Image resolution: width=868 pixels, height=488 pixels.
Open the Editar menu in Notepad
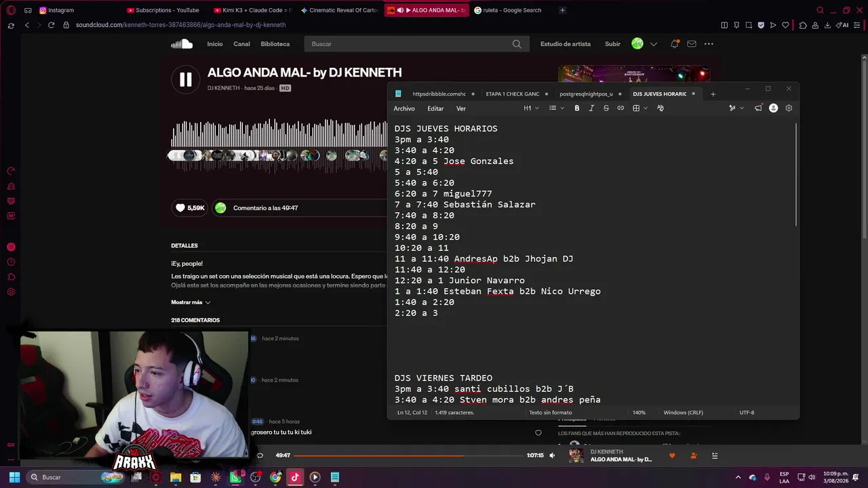[x=435, y=108]
